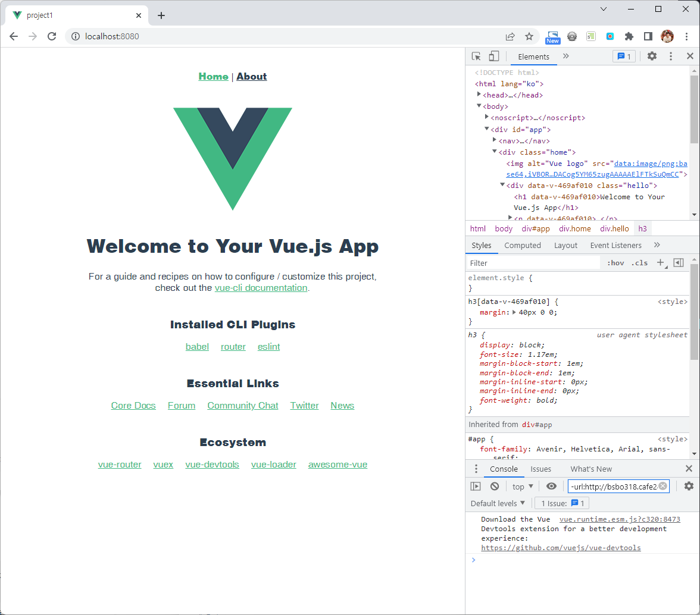700x615 pixels.
Task: Open the top context dropdown
Action: 523,487
